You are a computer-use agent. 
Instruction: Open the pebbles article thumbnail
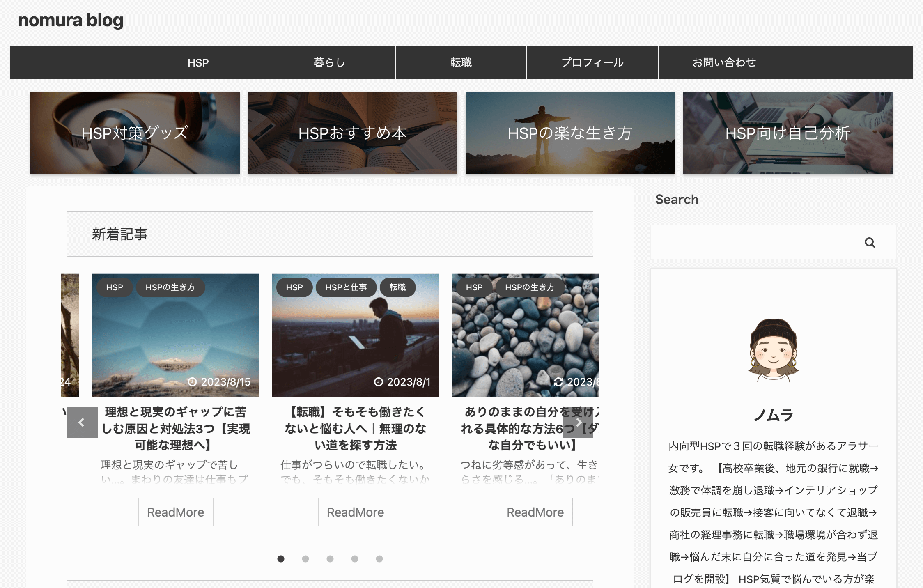click(526, 335)
